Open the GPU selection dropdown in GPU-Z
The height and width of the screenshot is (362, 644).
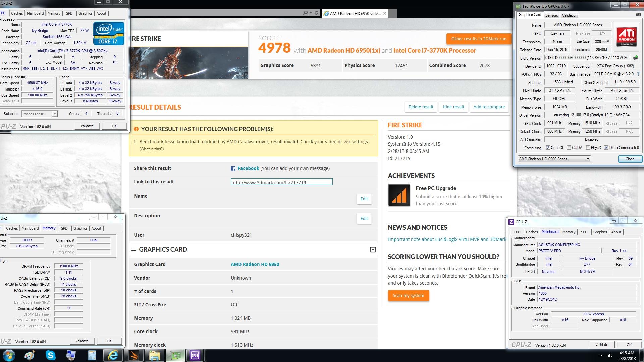pyautogui.click(x=554, y=159)
